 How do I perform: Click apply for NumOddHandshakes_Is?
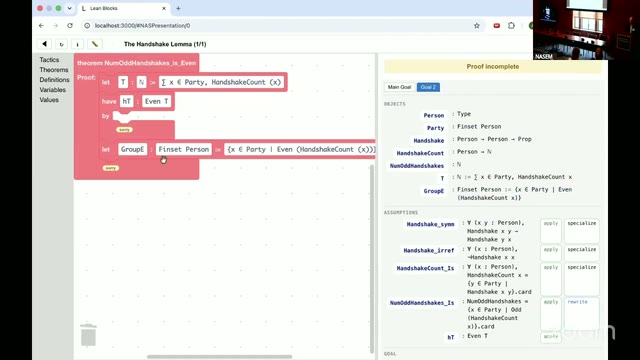point(551,313)
